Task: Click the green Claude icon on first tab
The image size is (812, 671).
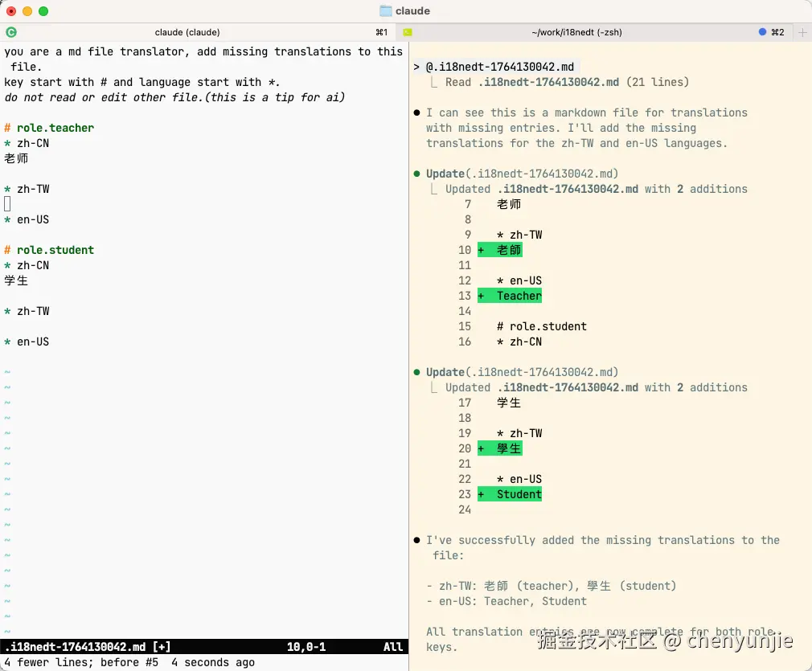Action: pos(11,32)
